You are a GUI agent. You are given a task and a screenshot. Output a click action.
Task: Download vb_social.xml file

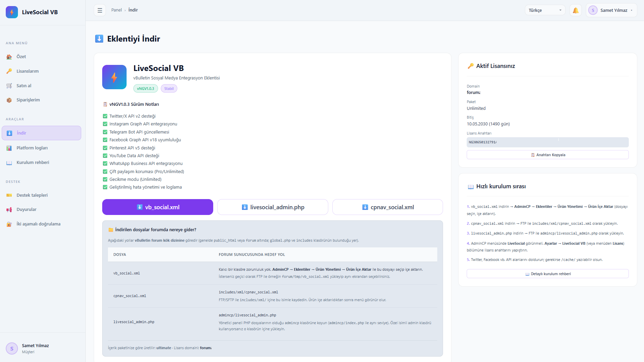pyautogui.click(x=158, y=207)
